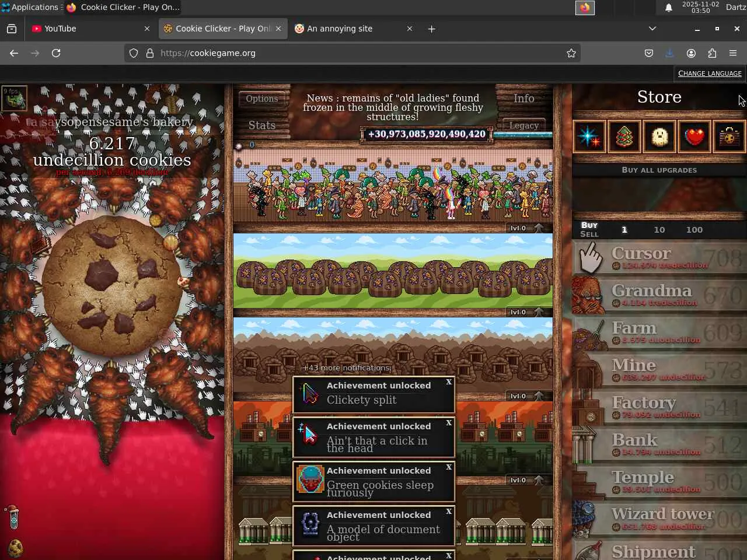Click the big chocolate chip cookie
747x560 pixels.
tap(112, 285)
